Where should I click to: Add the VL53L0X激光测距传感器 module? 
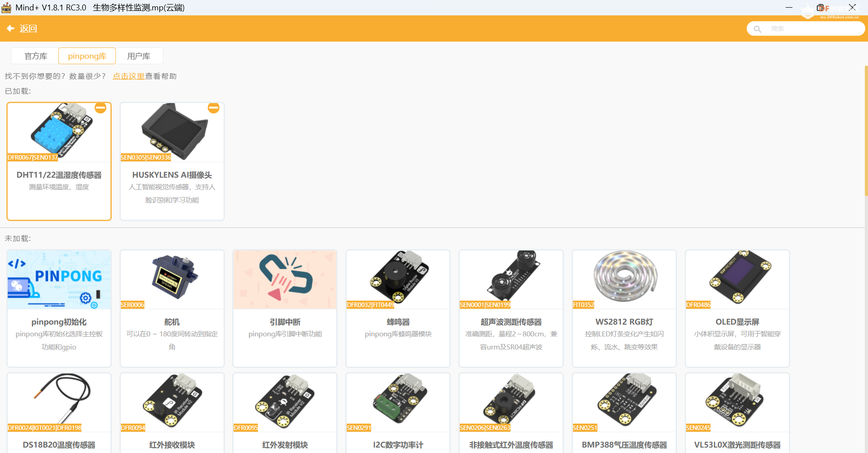(x=738, y=413)
